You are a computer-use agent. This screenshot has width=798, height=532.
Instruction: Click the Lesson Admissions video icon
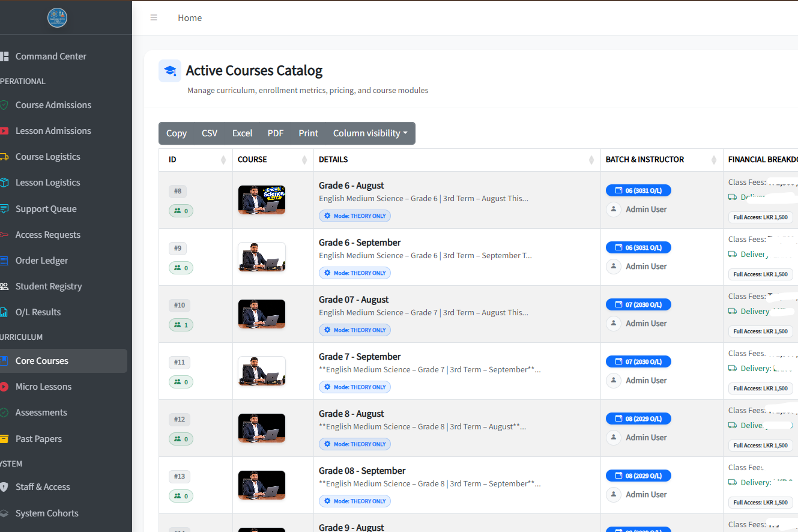point(4,131)
